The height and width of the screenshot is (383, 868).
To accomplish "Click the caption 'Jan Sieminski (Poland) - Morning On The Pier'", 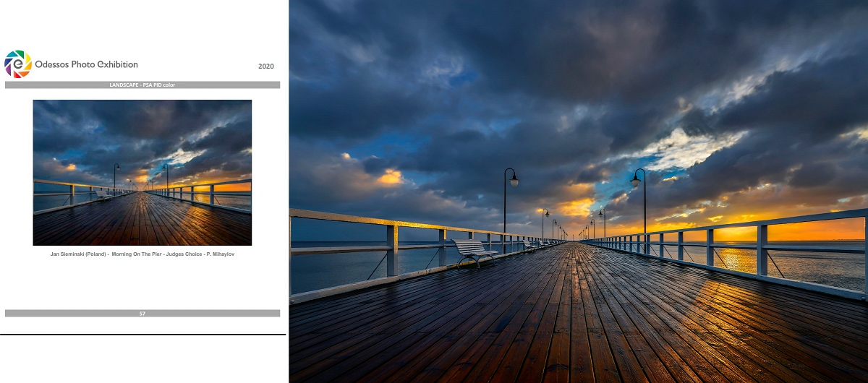I will (x=108, y=254).
